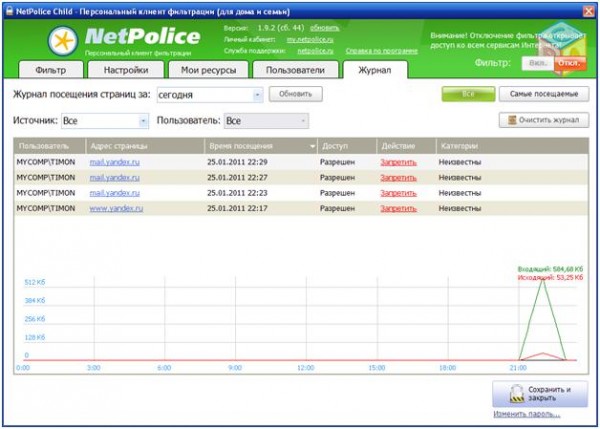
Task: Open mail.yandex.ru link visited at 22:23
Action: click(114, 193)
